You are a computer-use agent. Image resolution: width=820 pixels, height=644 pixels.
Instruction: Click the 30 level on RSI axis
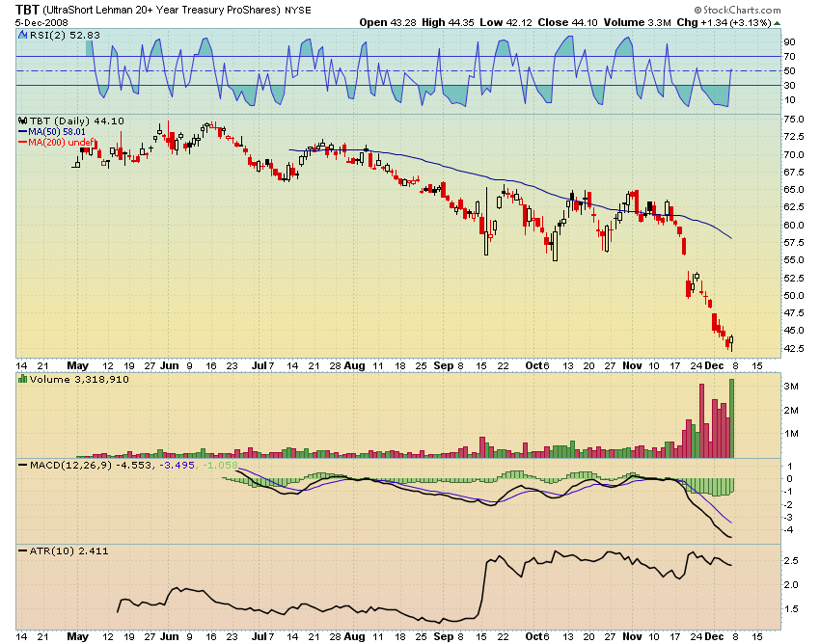pos(790,85)
